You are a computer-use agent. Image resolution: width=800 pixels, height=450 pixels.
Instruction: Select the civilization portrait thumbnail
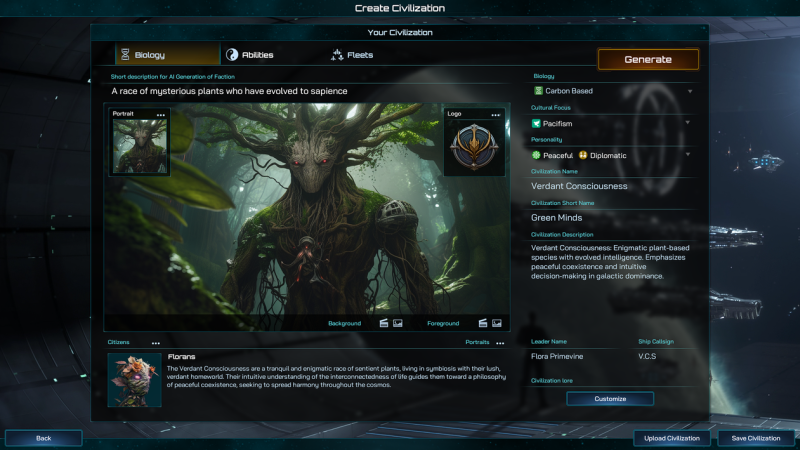140,146
